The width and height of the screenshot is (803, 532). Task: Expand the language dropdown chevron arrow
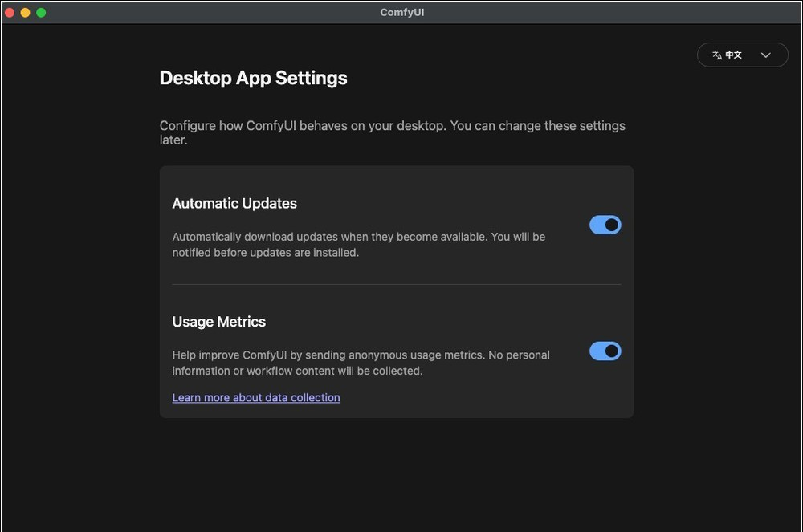coord(765,55)
